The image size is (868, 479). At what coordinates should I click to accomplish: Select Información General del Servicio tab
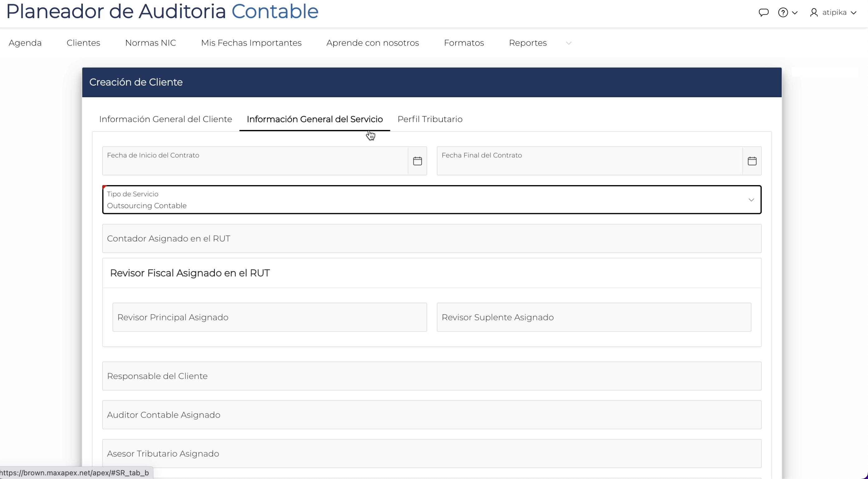point(315,119)
